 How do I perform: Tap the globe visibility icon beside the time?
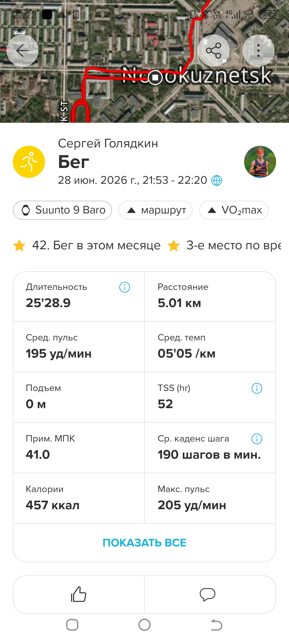click(x=217, y=181)
